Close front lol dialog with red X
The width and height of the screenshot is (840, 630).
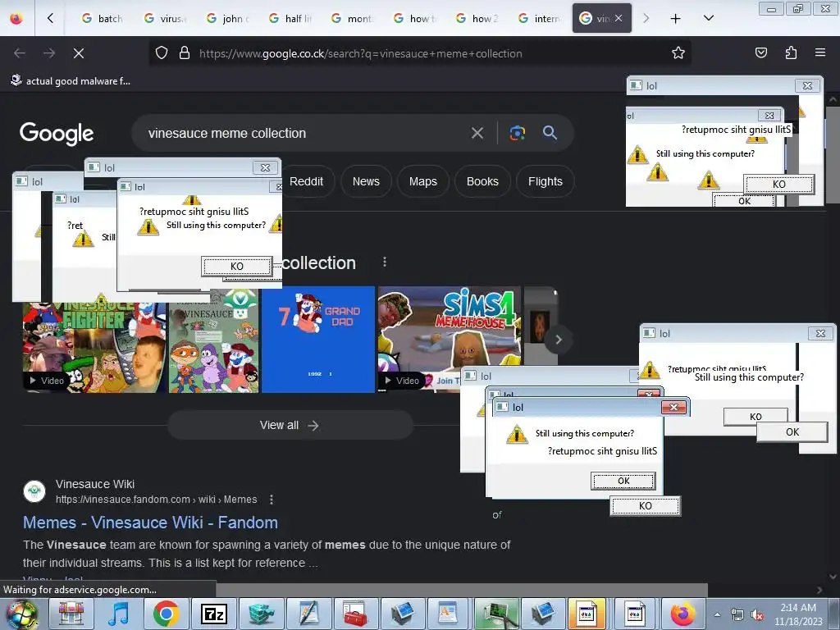coord(674,407)
